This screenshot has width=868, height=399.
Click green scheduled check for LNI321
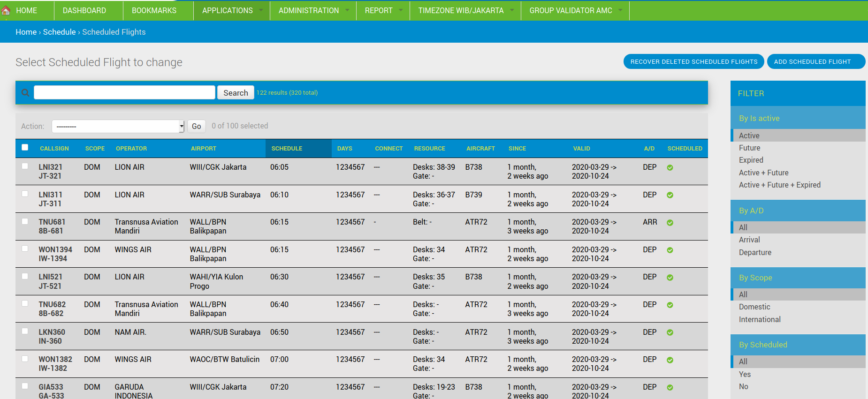point(670,168)
